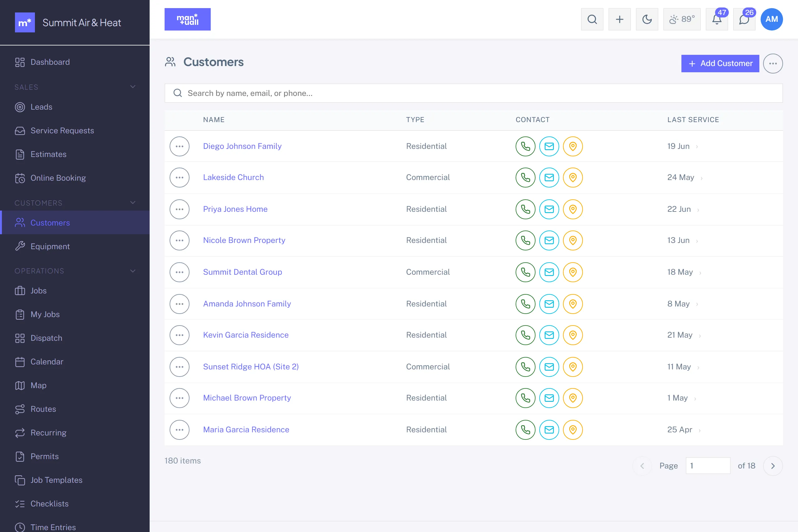Sort by the TYPE column header
798x532 pixels.
tap(415, 120)
